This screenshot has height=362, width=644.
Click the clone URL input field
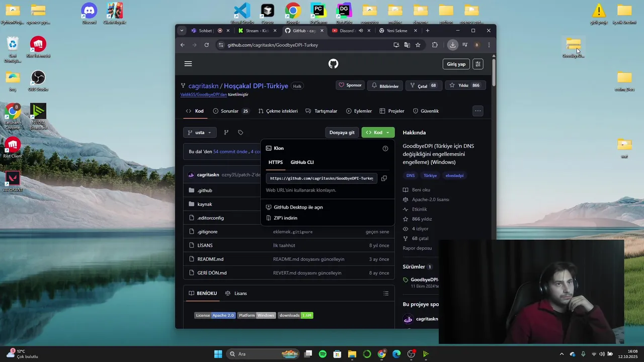point(321,178)
